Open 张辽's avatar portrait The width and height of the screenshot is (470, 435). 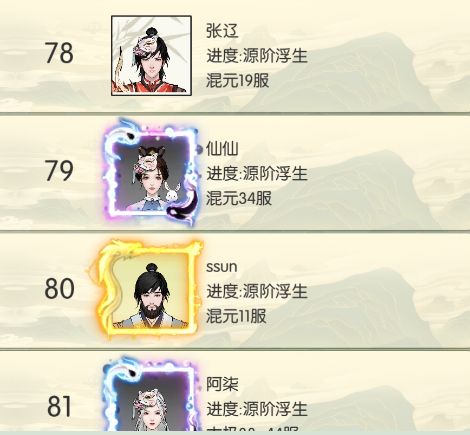click(151, 56)
